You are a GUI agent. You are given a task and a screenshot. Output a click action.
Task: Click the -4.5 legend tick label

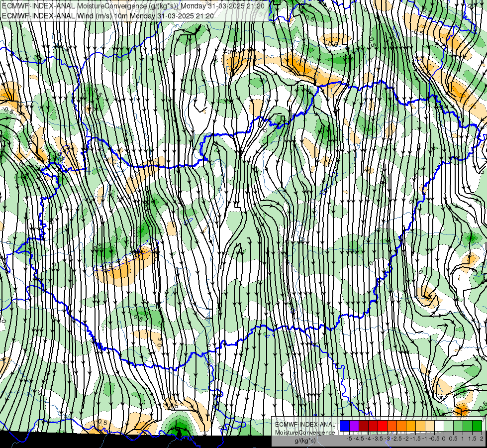tap(359, 439)
